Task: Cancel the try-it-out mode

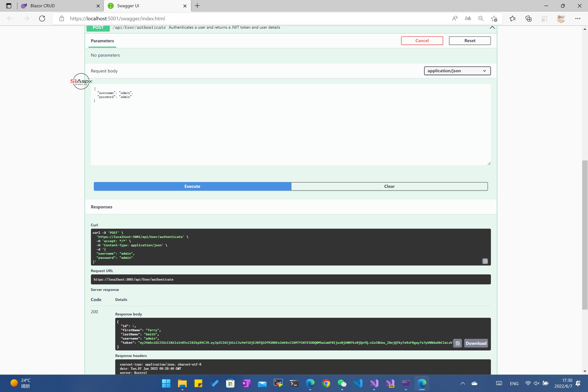Action: tap(422, 40)
